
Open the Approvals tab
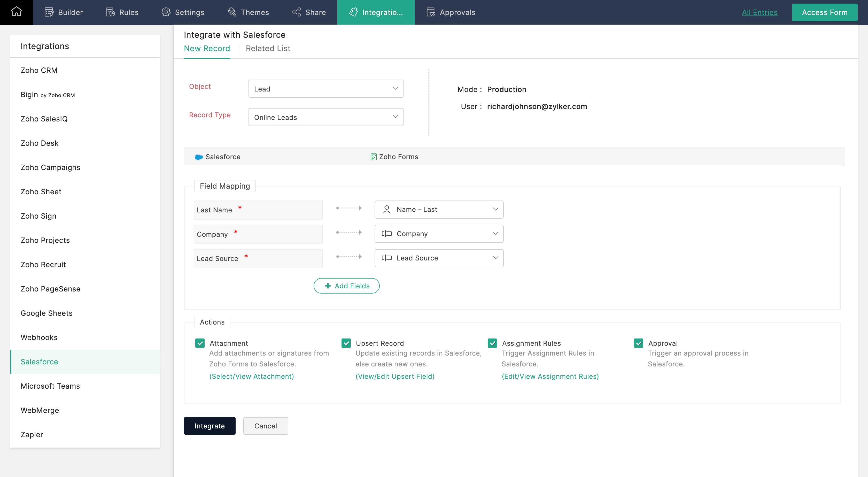coord(451,12)
